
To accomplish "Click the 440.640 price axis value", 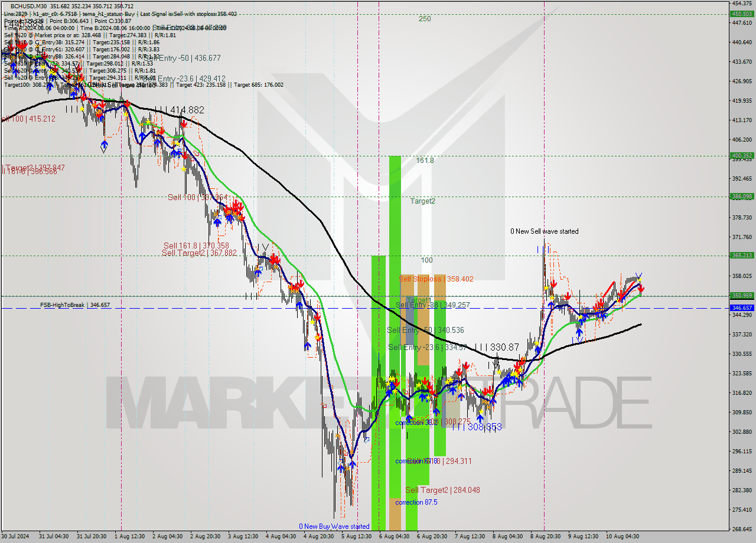I will pos(742,42).
